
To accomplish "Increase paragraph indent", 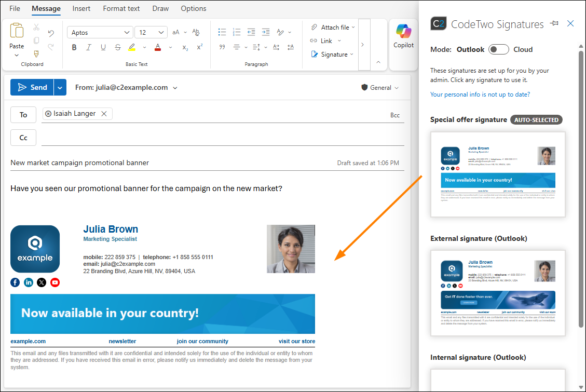I will [266, 32].
